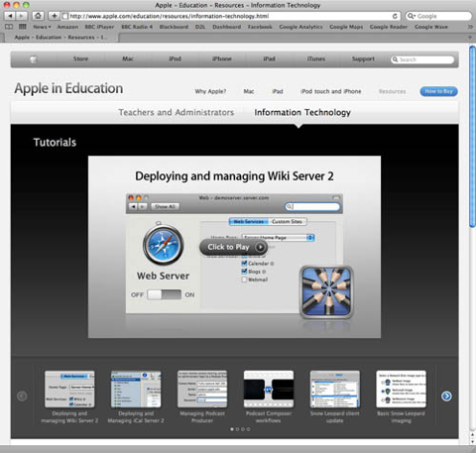Toggle the Web Server OFF/ON switch
476x453 pixels.
[x=165, y=294]
